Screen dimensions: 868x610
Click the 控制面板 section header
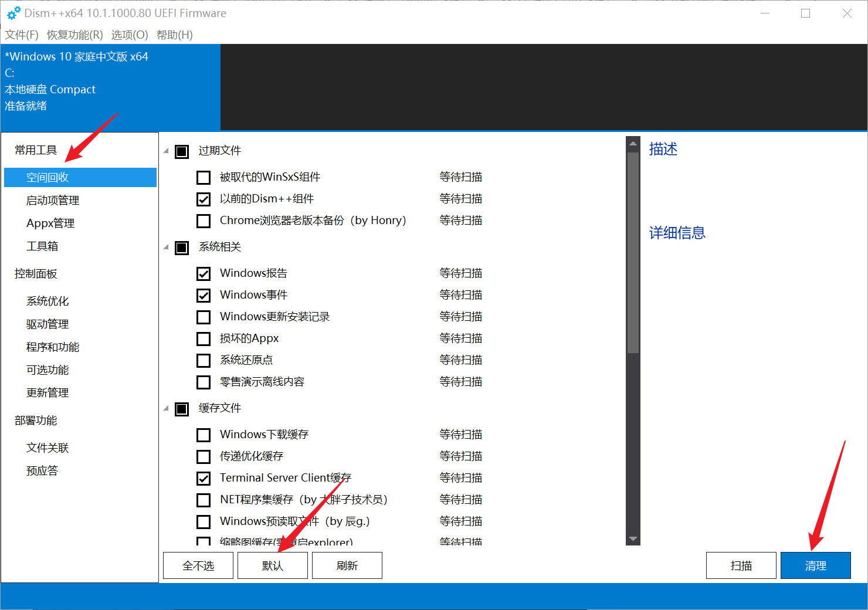[36, 274]
